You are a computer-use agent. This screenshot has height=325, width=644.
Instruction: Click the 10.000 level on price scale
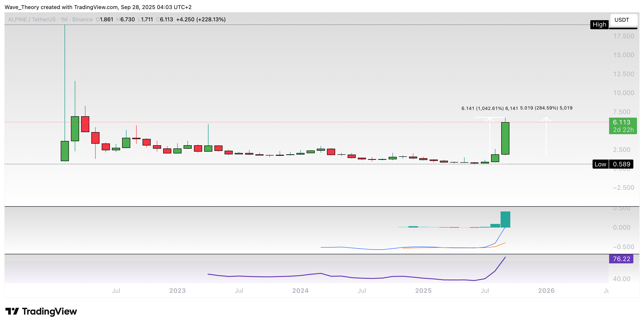click(x=624, y=93)
